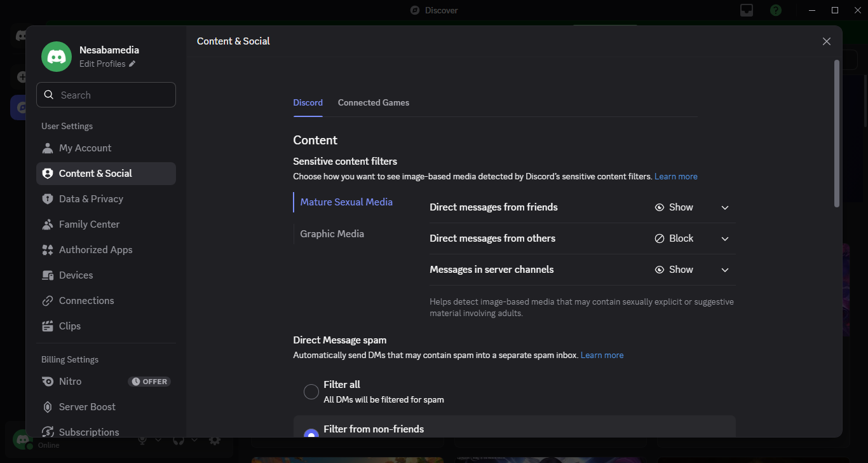
Task: Click the pencil icon beside Edit Profiles
Action: (x=132, y=64)
